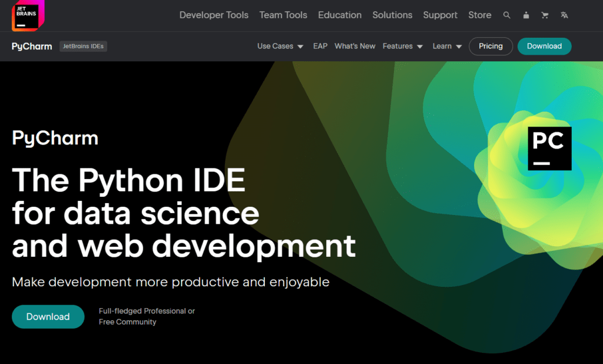Viewport: 603px width, 364px height.
Task: Click the account profile icon
Action: (x=526, y=15)
